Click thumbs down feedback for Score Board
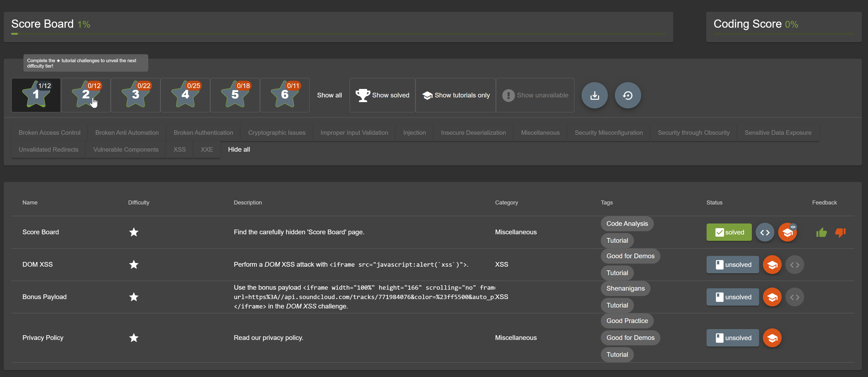The height and width of the screenshot is (377, 868). (x=840, y=232)
